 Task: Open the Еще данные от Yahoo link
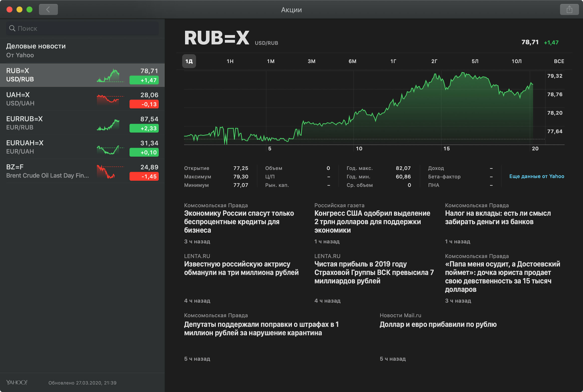pos(537,176)
